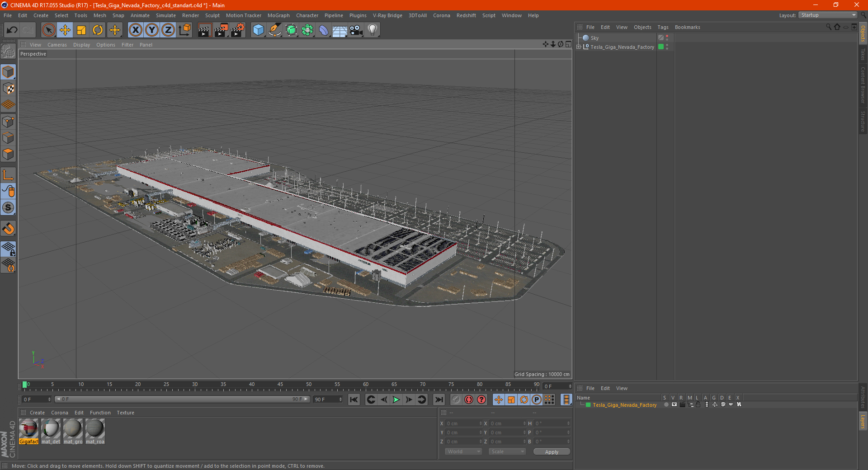The width and height of the screenshot is (868, 470).
Task: Open the spline pen tool icon
Action: click(x=275, y=30)
